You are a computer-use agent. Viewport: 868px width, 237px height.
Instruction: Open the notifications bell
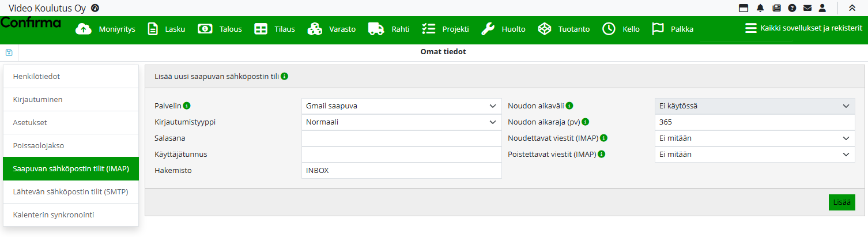pyautogui.click(x=760, y=8)
